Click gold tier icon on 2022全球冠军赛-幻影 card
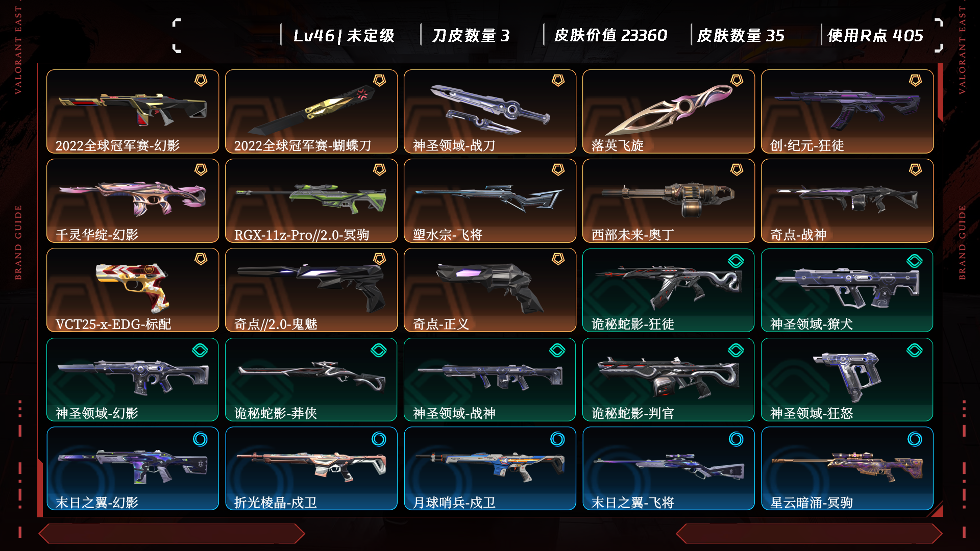This screenshot has width=980, height=551. click(x=201, y=81)
